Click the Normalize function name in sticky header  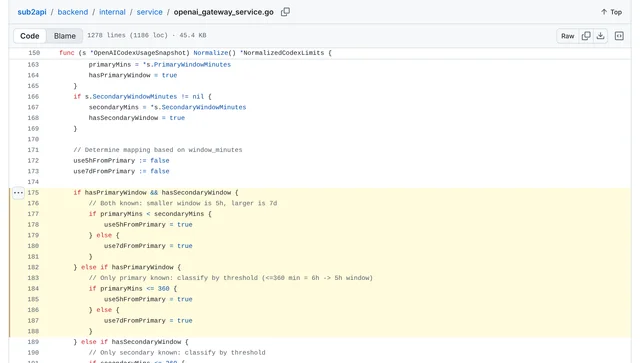[211, 53]
